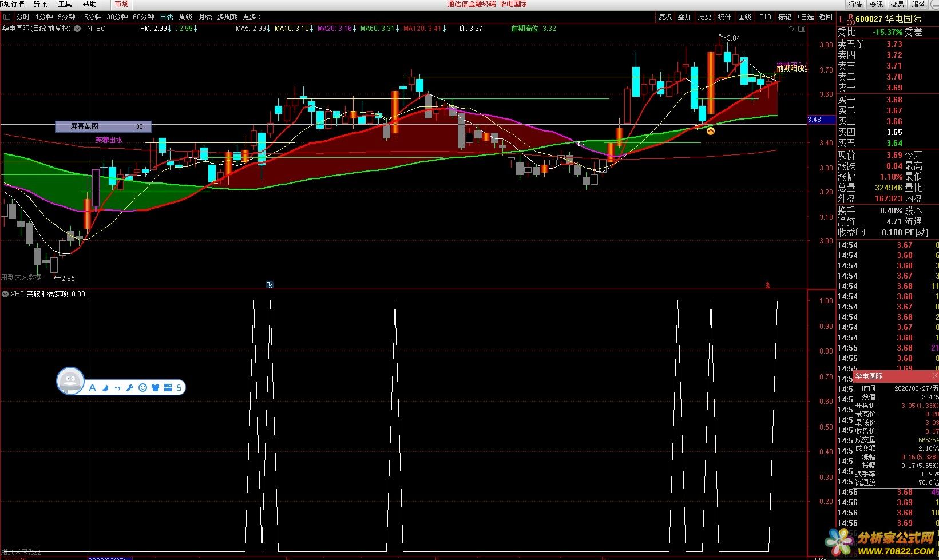Viewport: 939px width, 560px height.
Task: Click the 统计 button
Action: coord(725,17)
